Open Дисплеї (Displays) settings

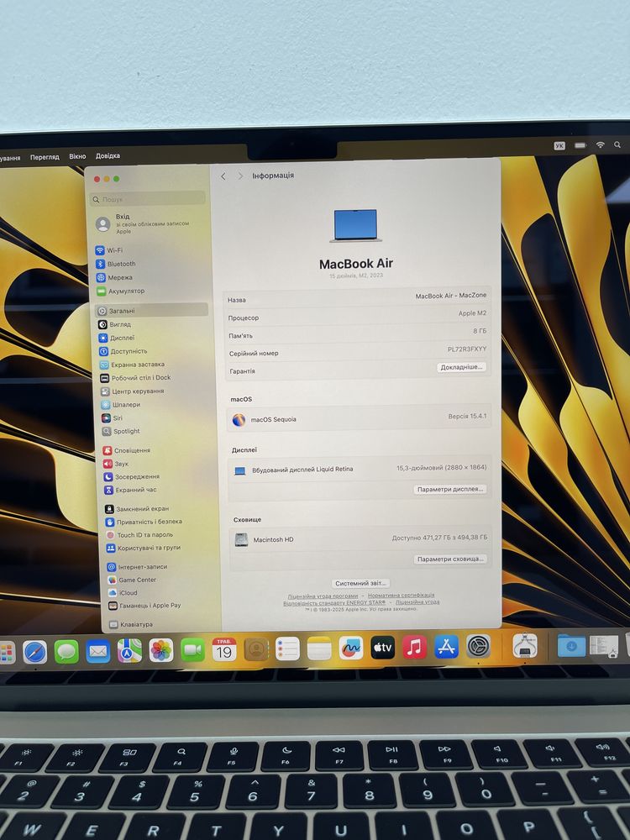[x=117, y=338]
